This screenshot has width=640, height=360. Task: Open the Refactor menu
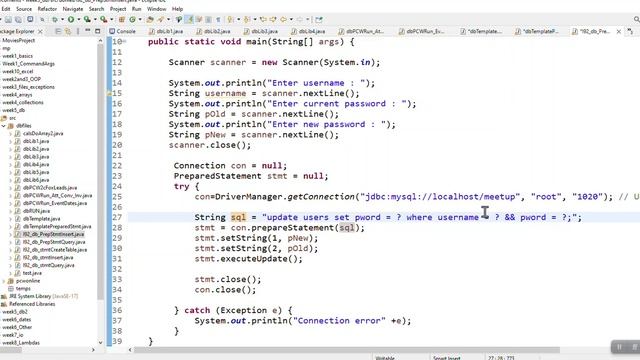tap(47, 9)
